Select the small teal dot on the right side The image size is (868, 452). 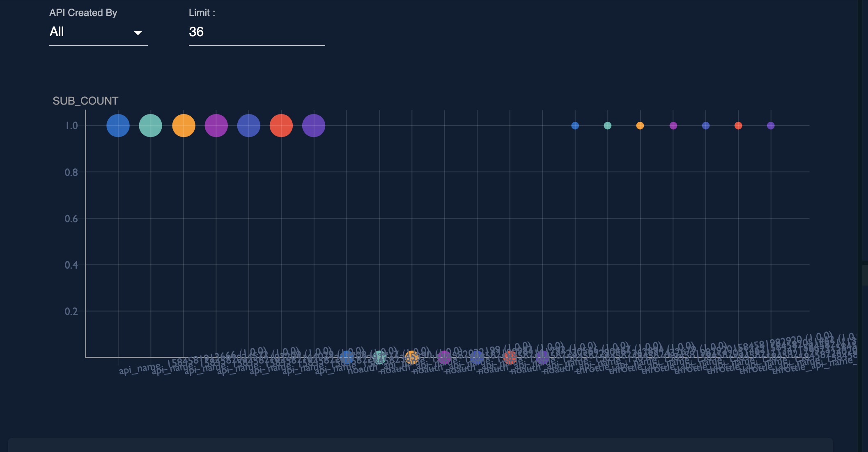click(x=607, y=126)
